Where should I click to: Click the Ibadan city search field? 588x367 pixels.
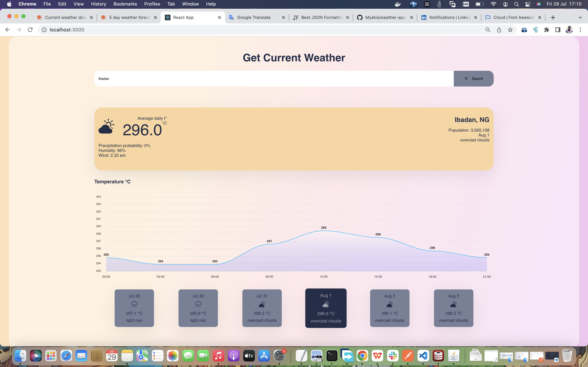click(x=274, y=79)
